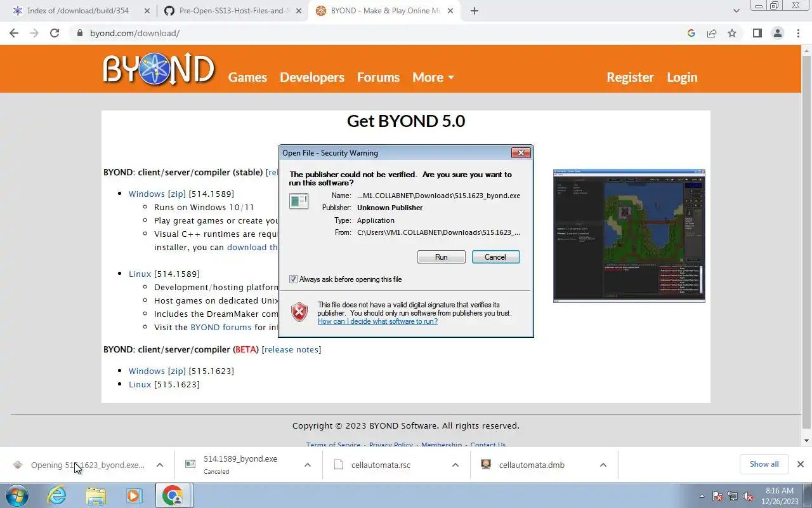Open How can I decide what software link
The image size is (812, 508).
pyautogui.click(x=377, y=321)
